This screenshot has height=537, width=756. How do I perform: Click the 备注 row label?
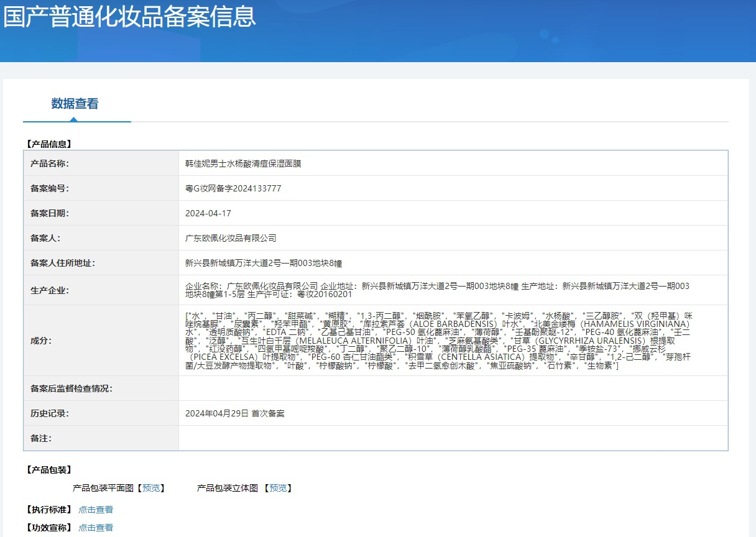coord(41,438)
